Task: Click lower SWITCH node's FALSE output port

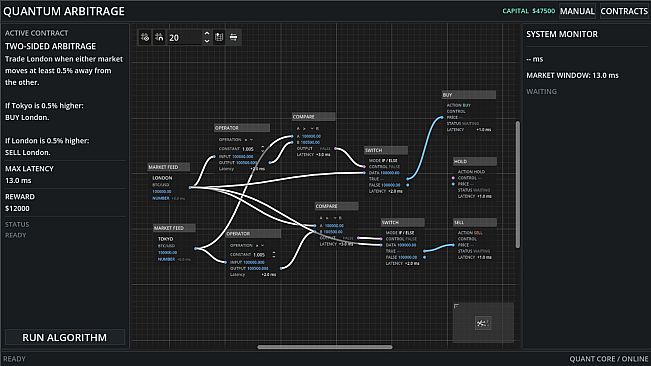Action: click(424, 257)
